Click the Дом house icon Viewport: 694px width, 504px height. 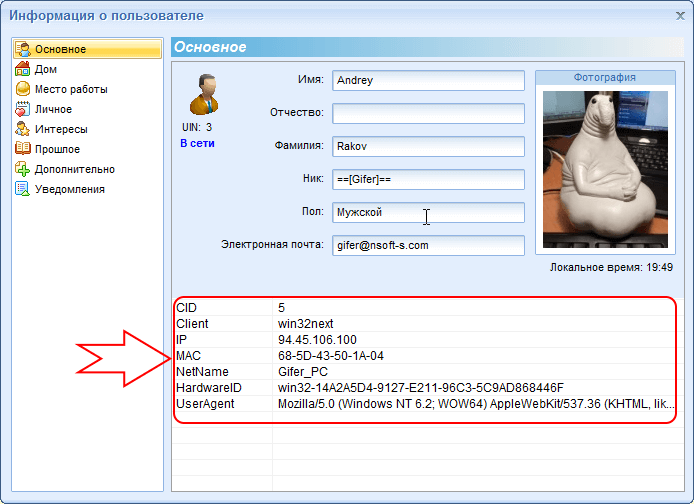point(23,69)
